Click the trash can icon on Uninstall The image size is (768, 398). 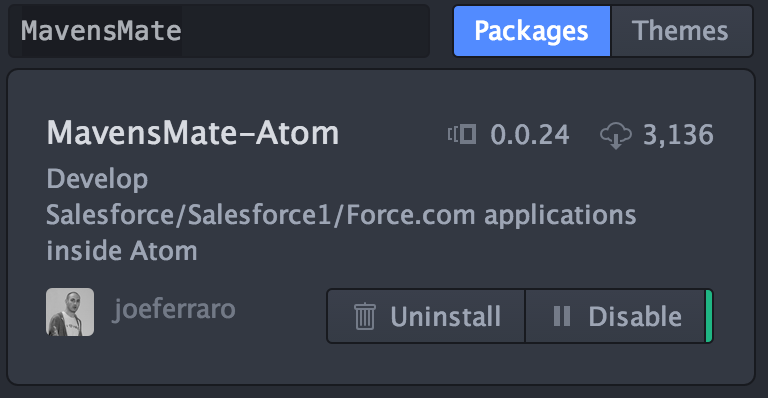[365, 316]
